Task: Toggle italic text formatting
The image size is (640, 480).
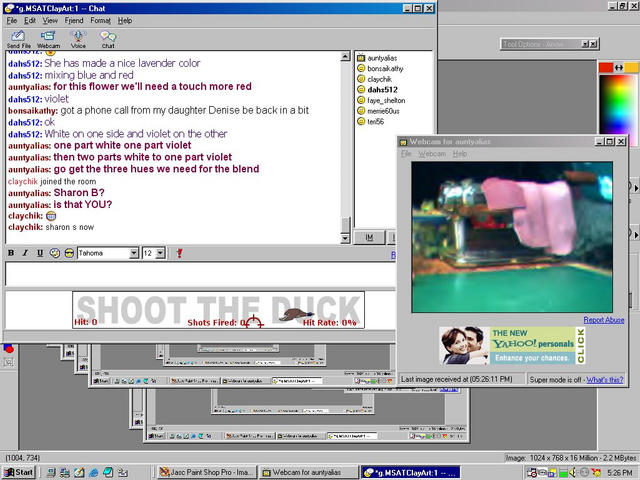Action: pos(25,253)
